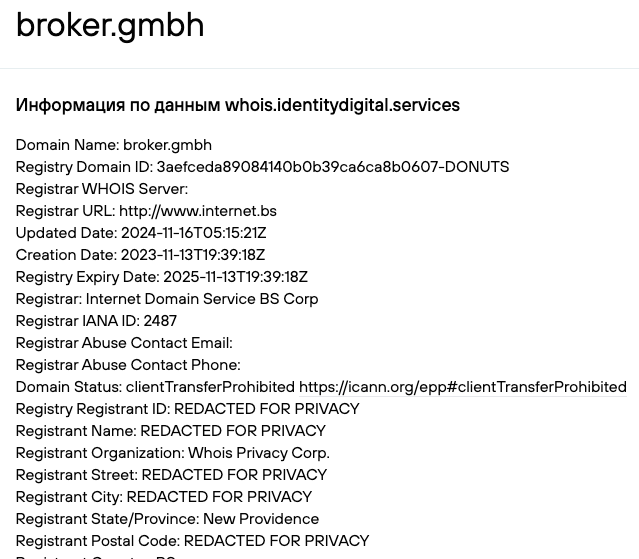Click the Registrant Postal Code line
The image size is (639, 559).
192,541
